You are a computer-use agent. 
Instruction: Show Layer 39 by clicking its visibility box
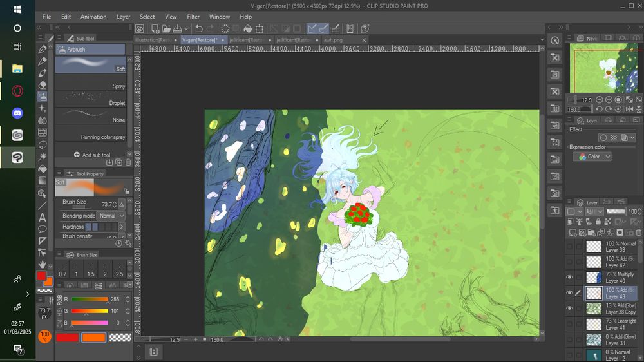tap(569, 246)
